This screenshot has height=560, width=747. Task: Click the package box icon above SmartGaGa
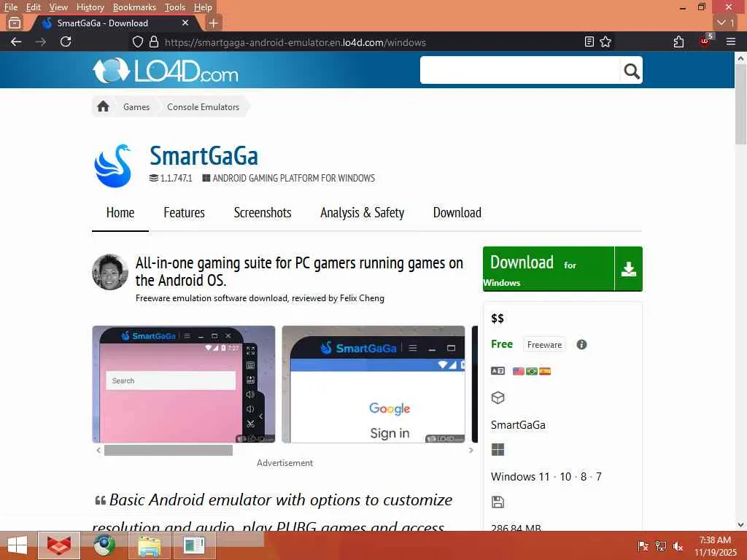point(498,397)
